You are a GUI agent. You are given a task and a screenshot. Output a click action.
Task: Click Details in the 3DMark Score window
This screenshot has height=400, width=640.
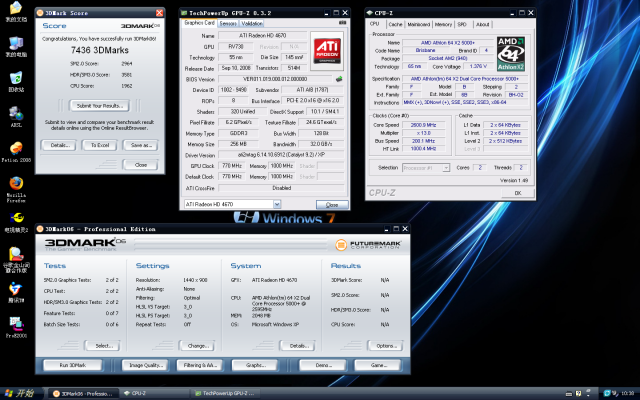tap(60, 145)
